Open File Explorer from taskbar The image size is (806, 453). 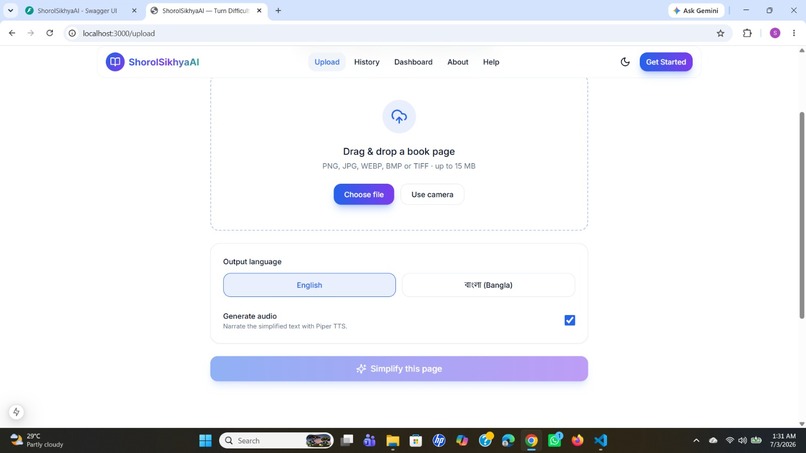(393, 441)
